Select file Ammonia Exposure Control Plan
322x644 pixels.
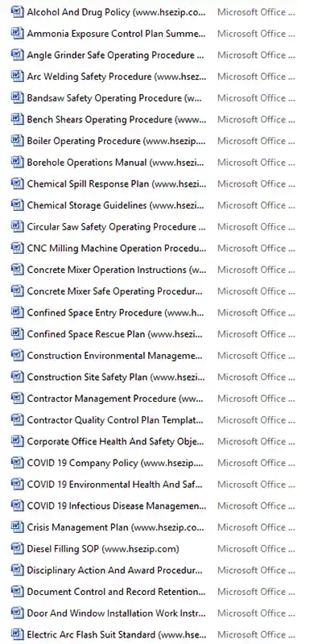(116, 33)
